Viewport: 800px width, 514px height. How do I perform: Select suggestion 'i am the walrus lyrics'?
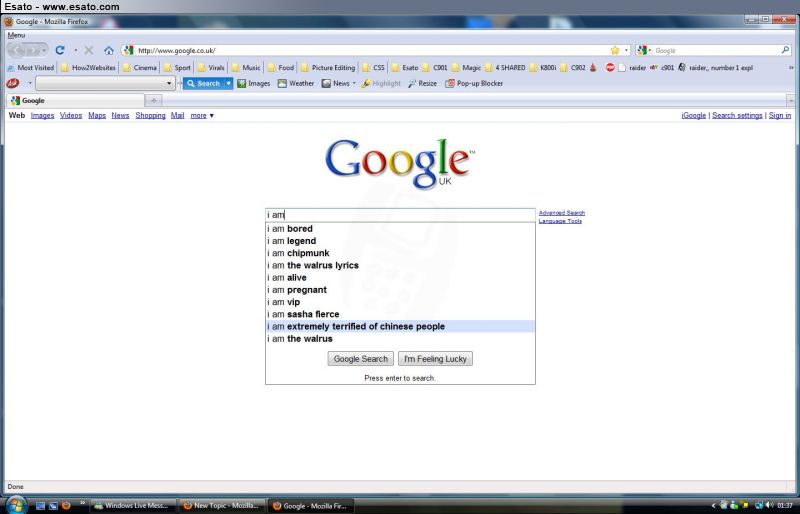tap(401, 265)
